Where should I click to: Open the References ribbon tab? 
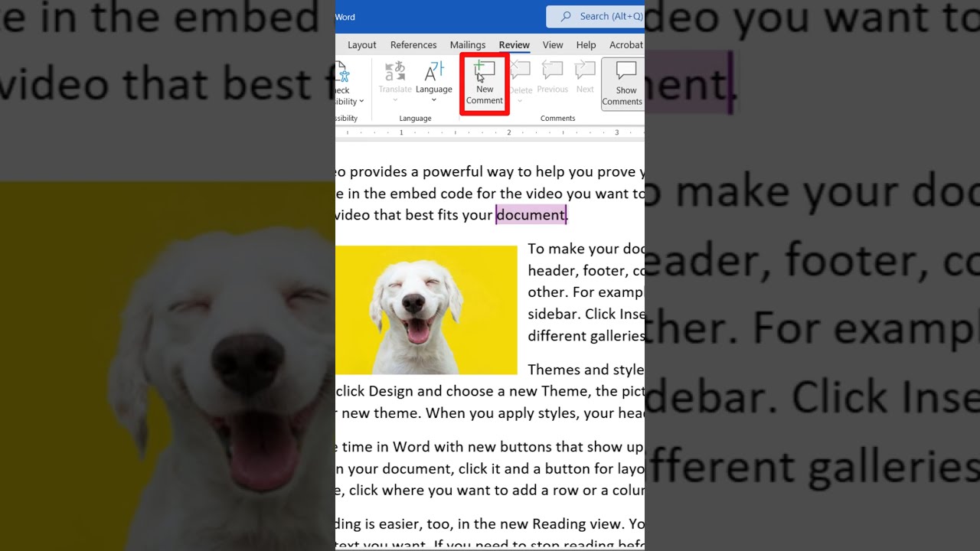413,45
